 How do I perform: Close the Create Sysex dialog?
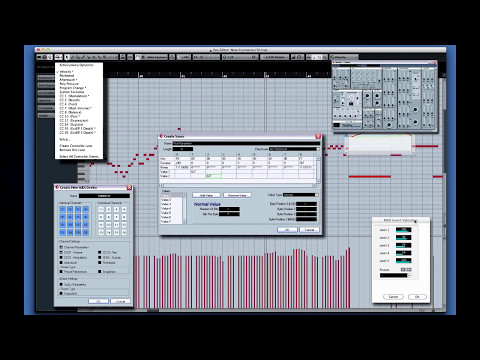point(318,136)
